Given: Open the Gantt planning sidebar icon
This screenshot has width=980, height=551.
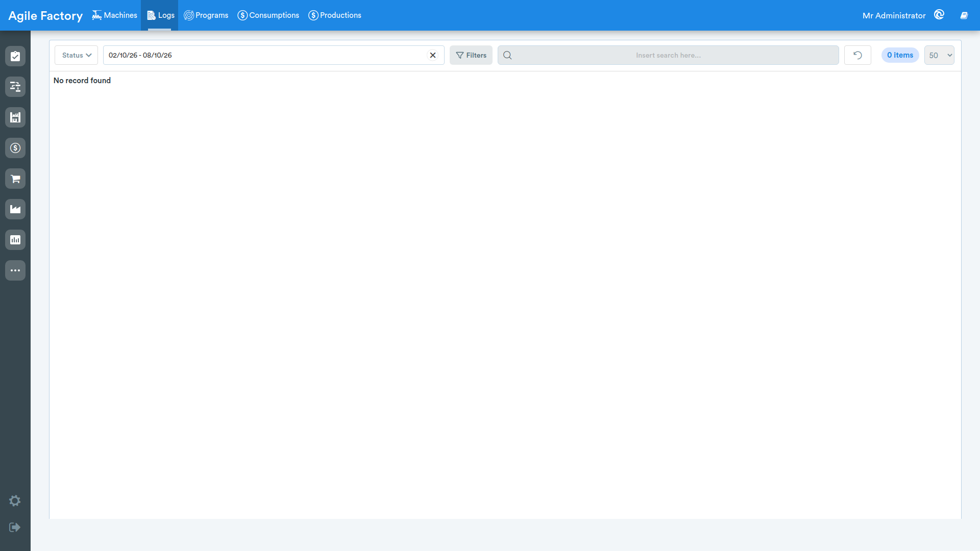Looking at the screenshot, I should [x=15, y=87].
